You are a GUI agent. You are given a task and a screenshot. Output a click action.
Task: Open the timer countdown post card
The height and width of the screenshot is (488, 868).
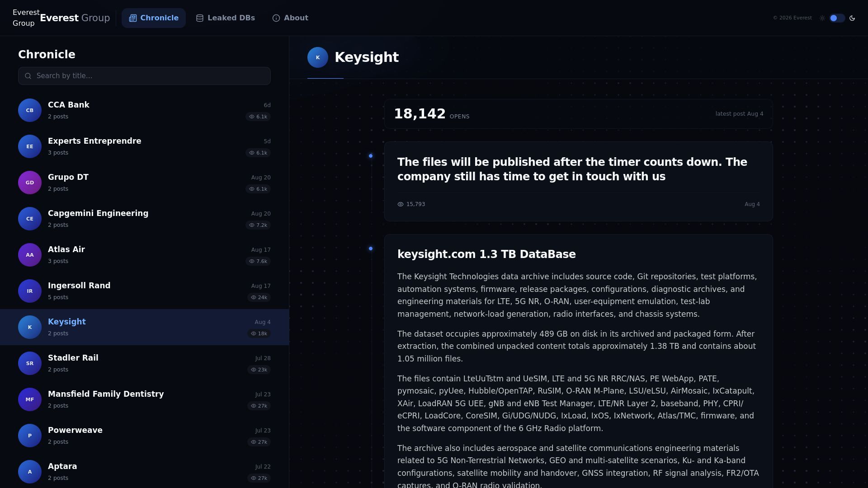tap(579, 182)
